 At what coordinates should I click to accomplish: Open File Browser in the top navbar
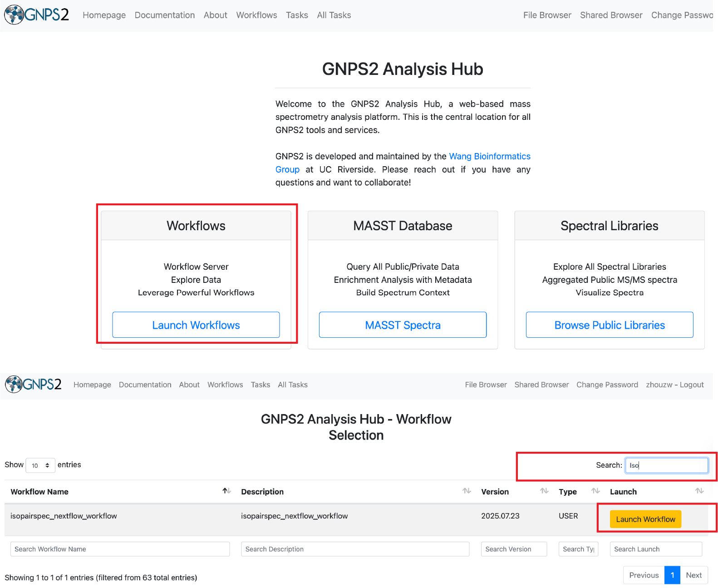(x=547, y=15)
